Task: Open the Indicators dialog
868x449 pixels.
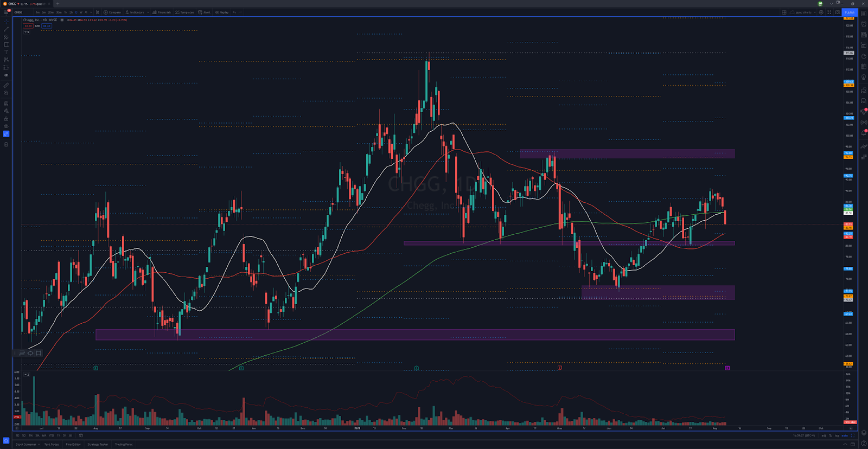Action: pos(135,12)
